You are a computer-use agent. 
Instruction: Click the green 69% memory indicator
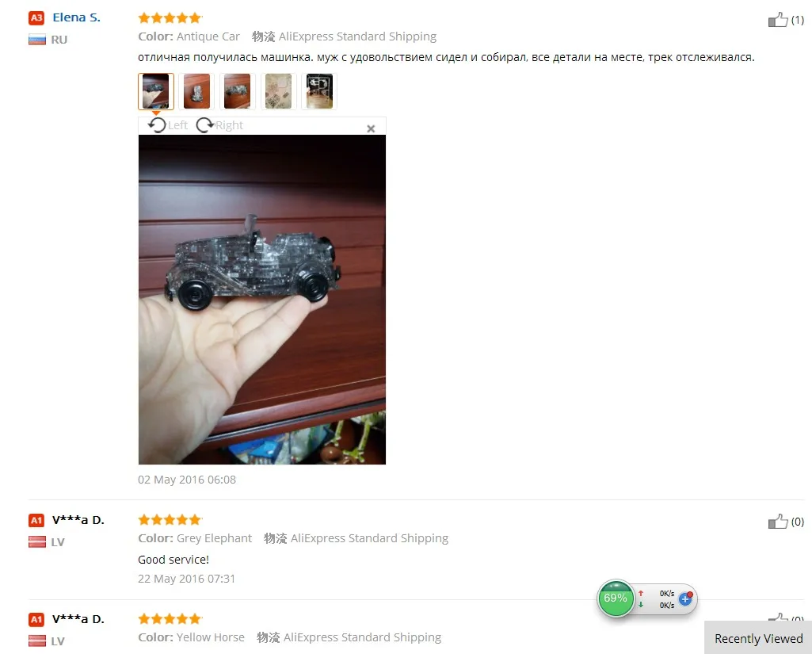[616, 598]
